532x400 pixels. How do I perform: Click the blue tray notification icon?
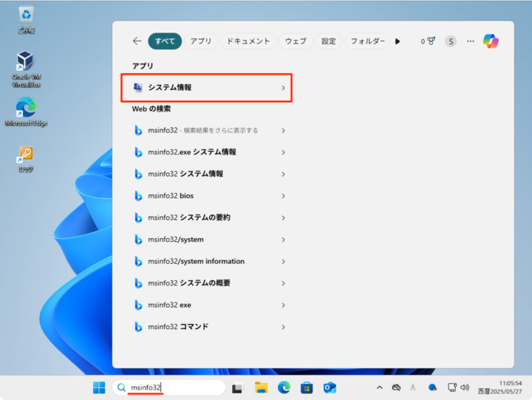[x=432, y=387]
